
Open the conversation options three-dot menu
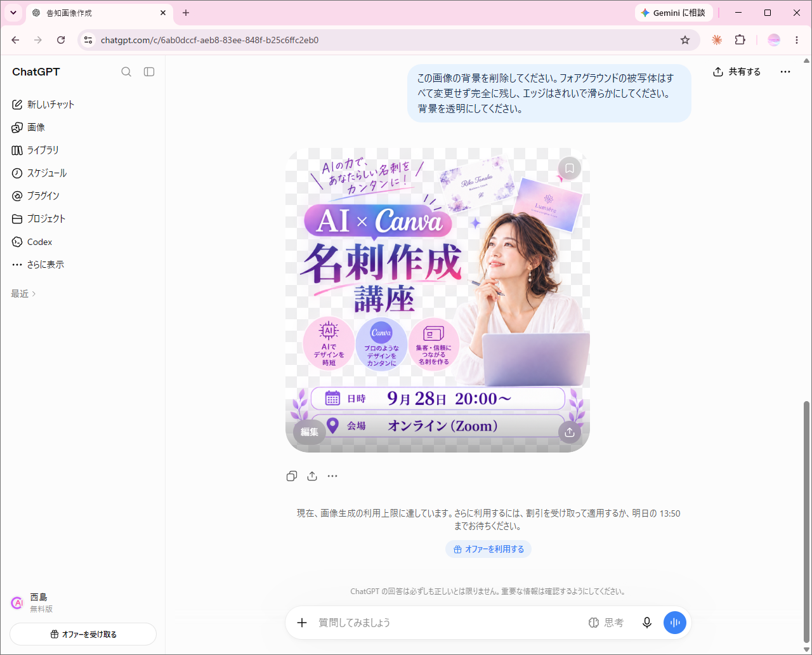coord(785,72)
